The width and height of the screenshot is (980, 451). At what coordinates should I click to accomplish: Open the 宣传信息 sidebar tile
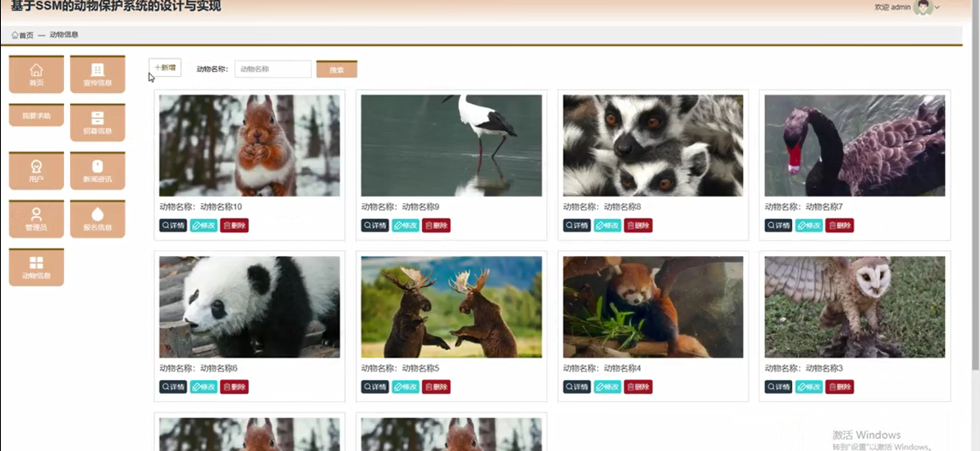pos(97,74)
